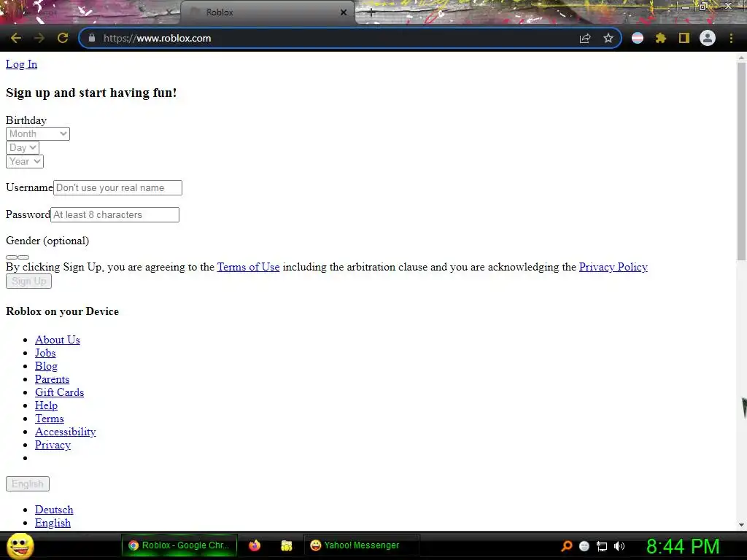Open the About Us footer link
Image resolution: width=747 pixels, height=560 pixels.
[x=57, y=340]
